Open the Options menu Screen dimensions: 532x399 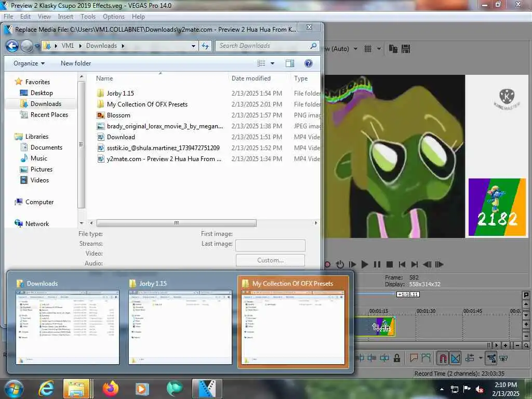point(114,17)
